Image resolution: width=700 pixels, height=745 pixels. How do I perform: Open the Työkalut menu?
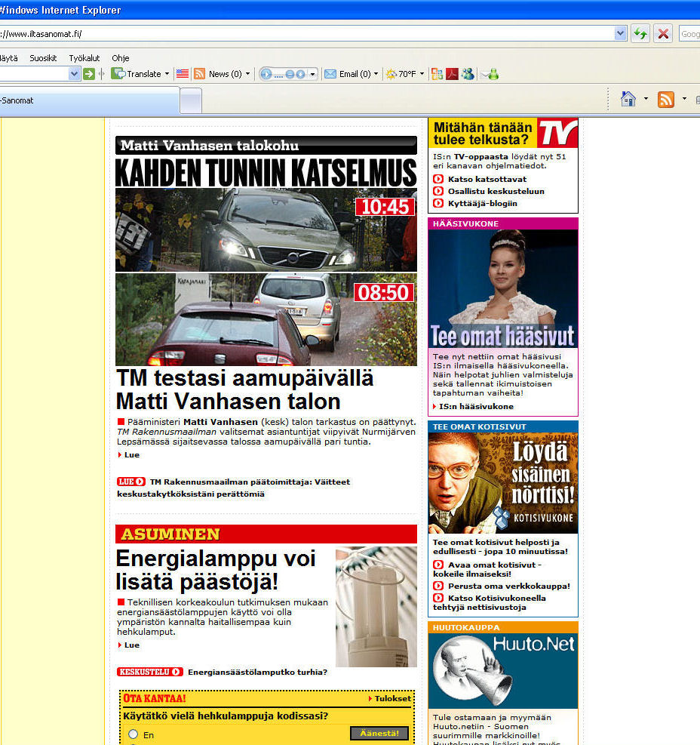(84, 58)
